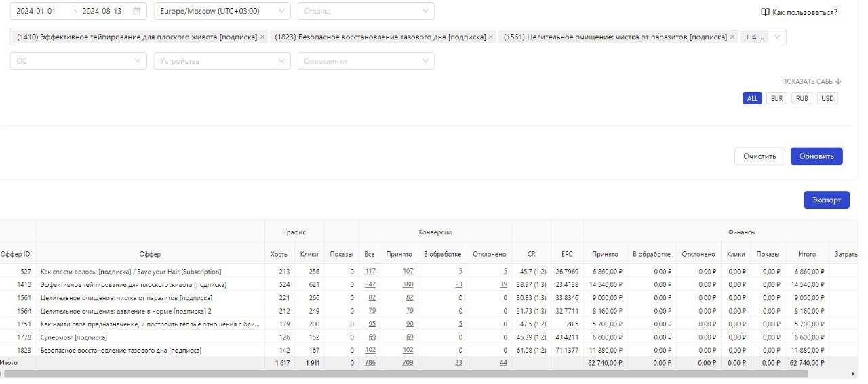Open the calendar icon in date range
Viewport: 868px width, 384px height.
(x=137, y=12)
